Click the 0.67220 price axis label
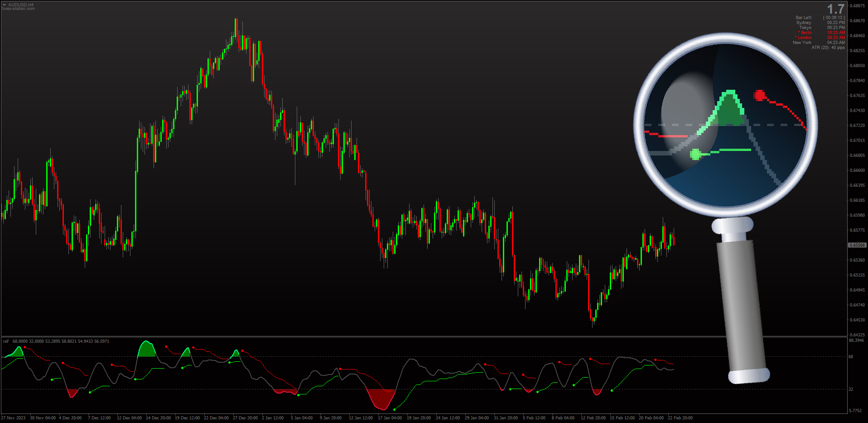Viewport: 868px width, 423px height. (x=857, y=126)
